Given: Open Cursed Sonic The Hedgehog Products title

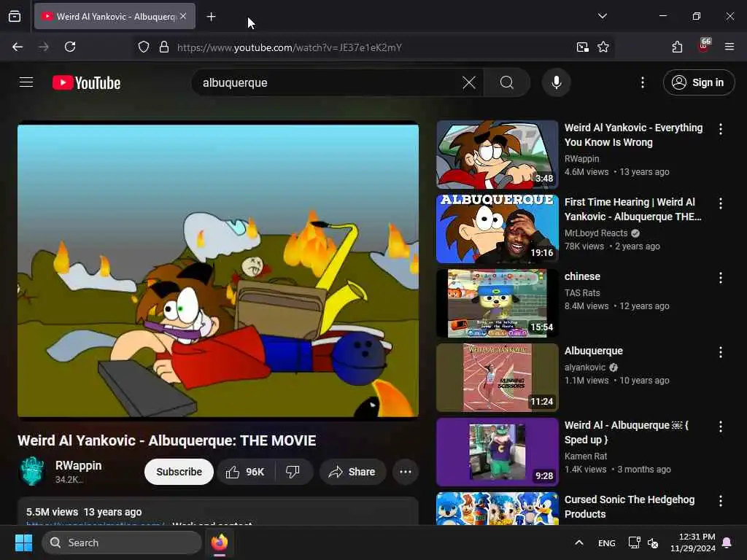Looking at the screenshot, I should click(630, 507).
